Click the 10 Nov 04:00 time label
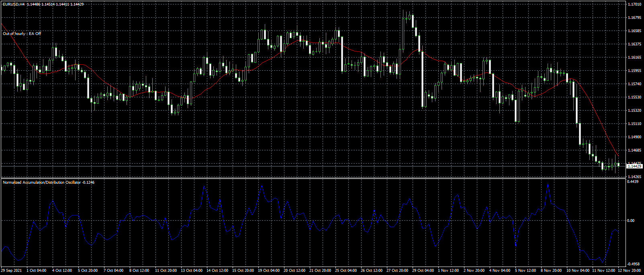The image size is (644, 275). click(x=577, y=271)
